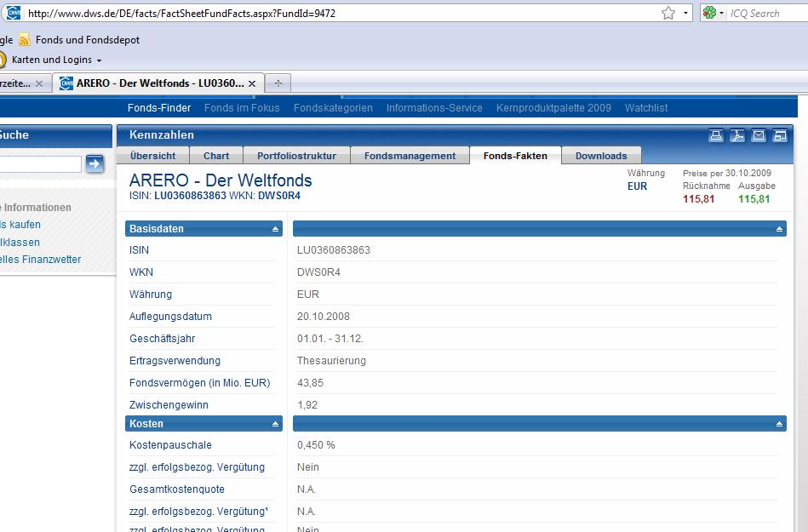This screenshot has height=532, width=808.
Task: Click the Auflegungsdatum value 20.10.2008
Action: point(323,317)
